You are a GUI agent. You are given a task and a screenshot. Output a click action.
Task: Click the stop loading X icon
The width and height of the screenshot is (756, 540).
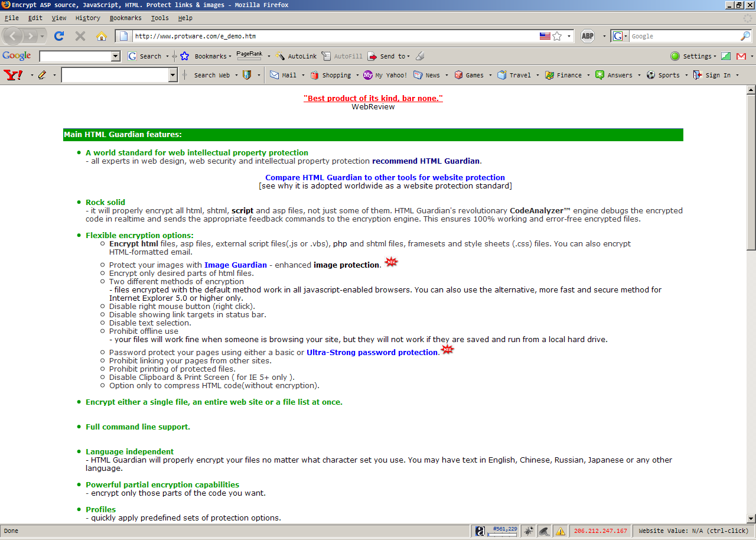click(x=80, y=36)
